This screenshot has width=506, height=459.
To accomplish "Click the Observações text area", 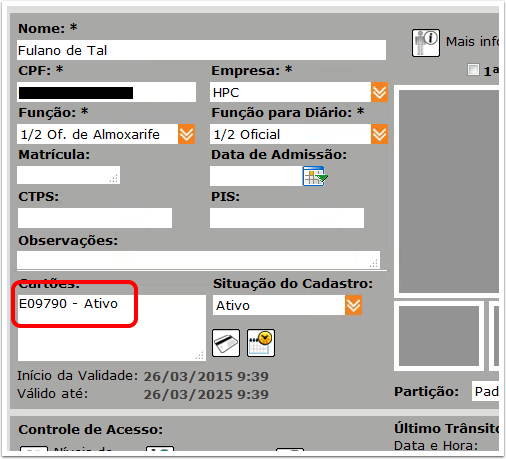I will tap(198, 260).
